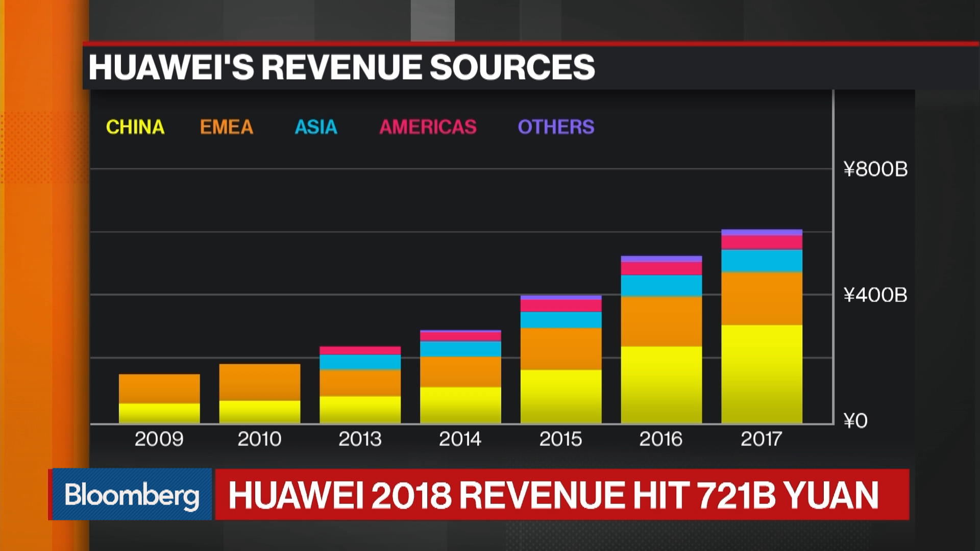Select the blue Asia segment of the 2016 bar
980x551 pixels.
pyautogui.click(x=661, y=286)
